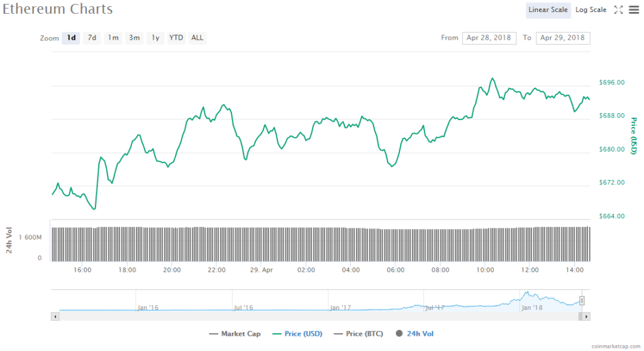This screenshot has width=644, height=351.
Task: Toggle the 24h Vol legend dot
Action: (400, 334)
